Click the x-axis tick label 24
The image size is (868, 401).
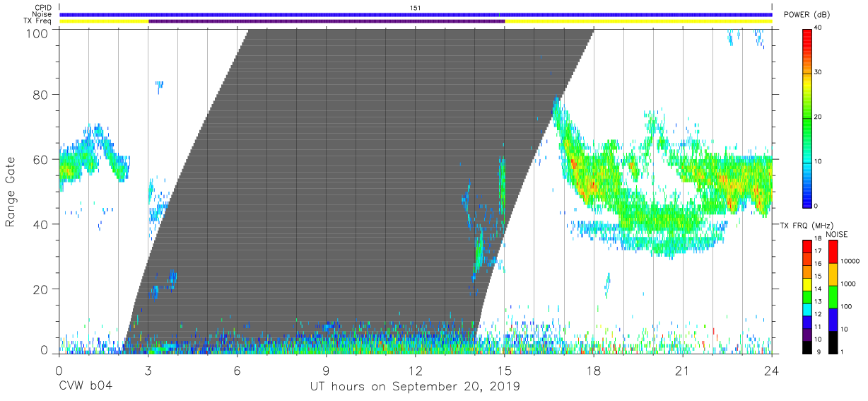(x=771, y=370)
